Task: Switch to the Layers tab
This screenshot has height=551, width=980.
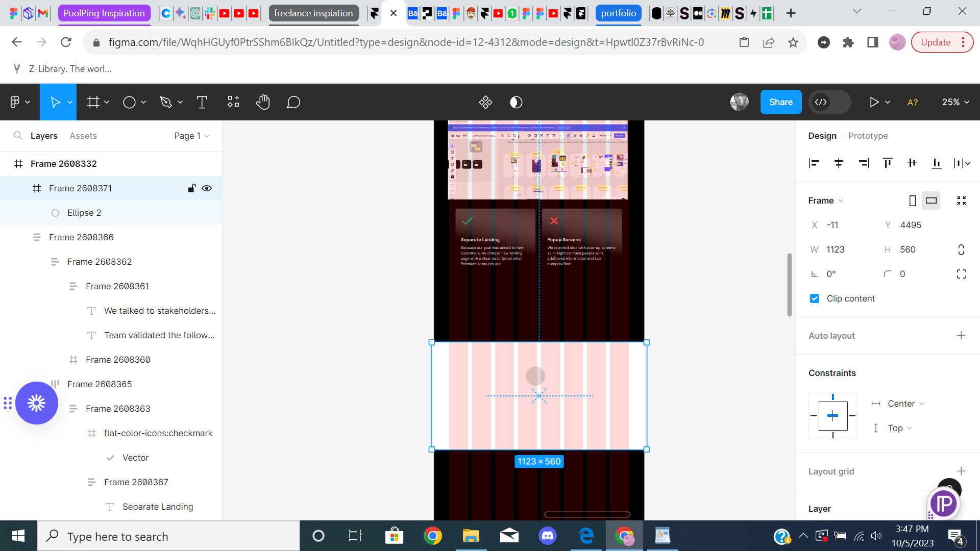Action: tap(44, 136)
